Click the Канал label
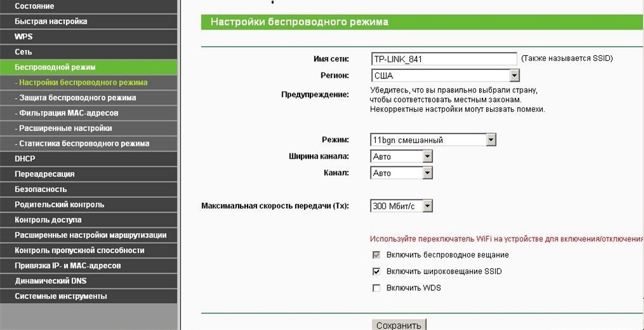This screenshot has width=644, height=330. 336,173
